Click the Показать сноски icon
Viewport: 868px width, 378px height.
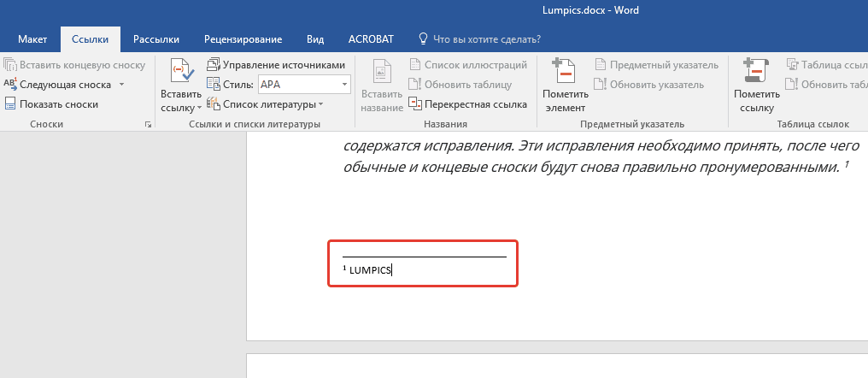click(10, 104)
